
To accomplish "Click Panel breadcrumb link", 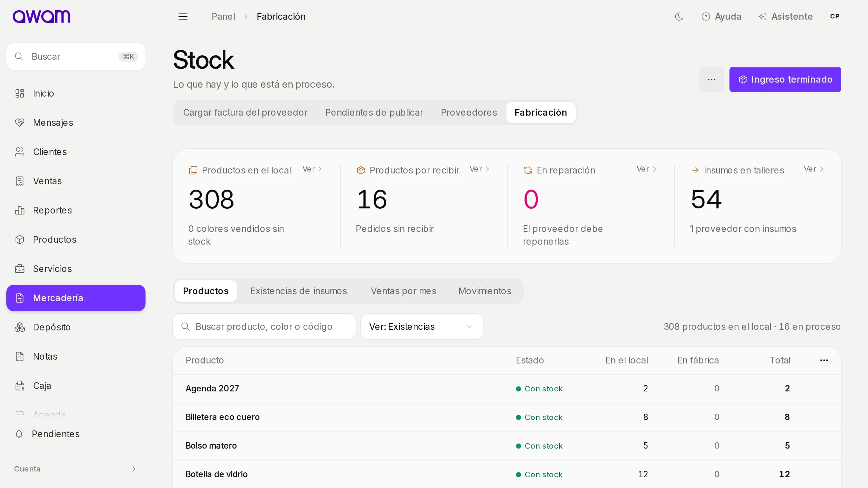I will pyautogui.click(x=223, y=17).
